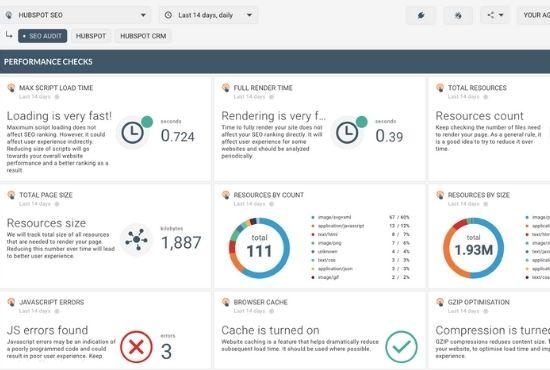550x370 pixels.
Task: Open the 'Last 14 days, daily' date range dropdown
Action: click(x=208, y=15)
